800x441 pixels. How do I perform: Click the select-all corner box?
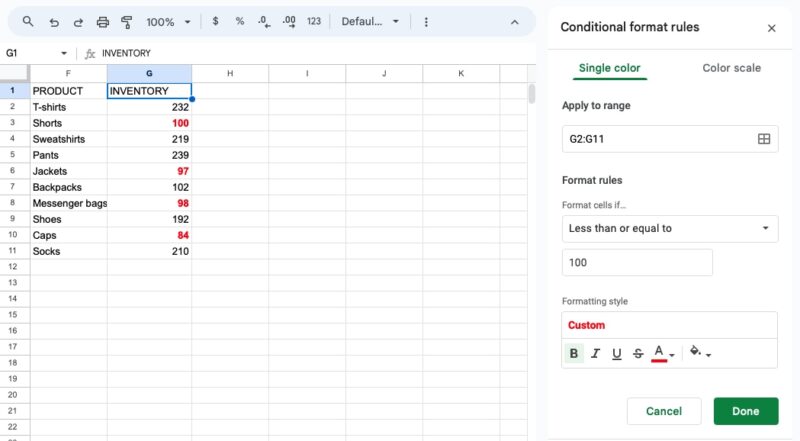[14, 73]
